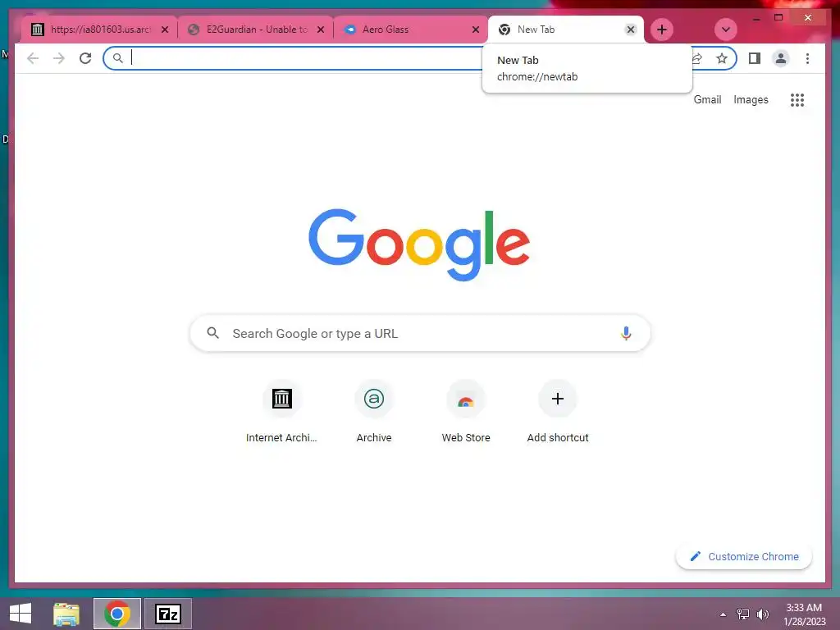
Task: Select the New Tab tab
Action: [x=566, y=30]
